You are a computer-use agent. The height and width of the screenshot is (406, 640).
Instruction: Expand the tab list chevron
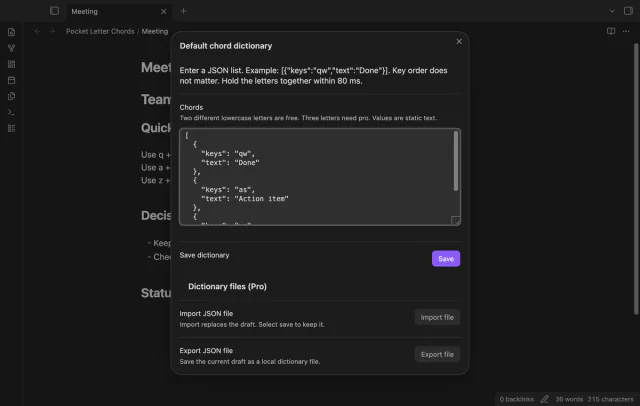612,11
